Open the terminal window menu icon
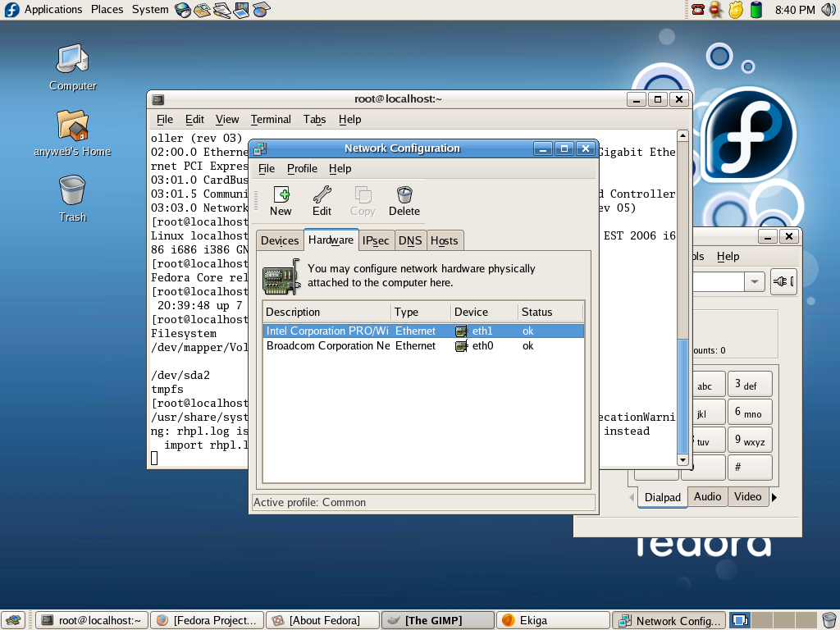Screen dimensions: 840x630 coord(157,99)
